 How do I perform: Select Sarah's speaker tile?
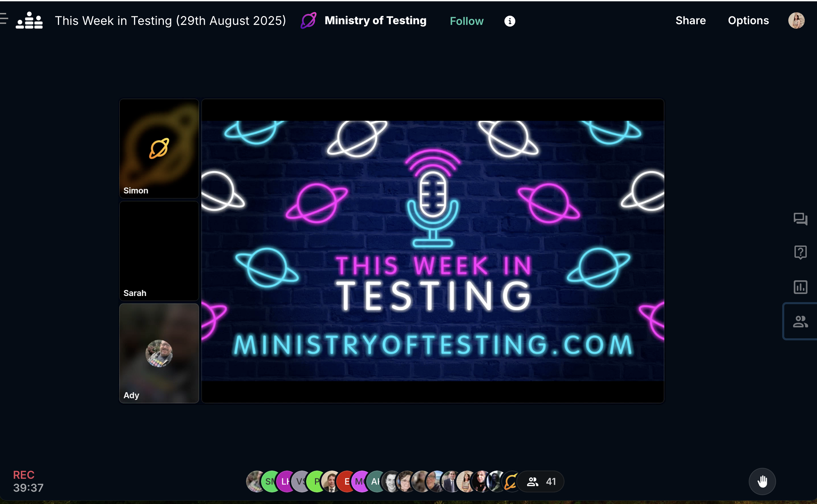point(159,251)
